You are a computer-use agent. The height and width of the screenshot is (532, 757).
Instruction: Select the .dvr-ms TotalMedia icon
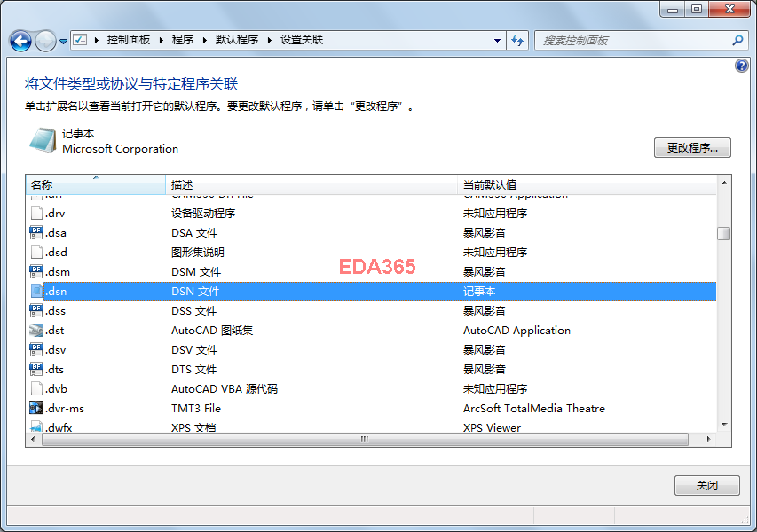coord(36,408)
